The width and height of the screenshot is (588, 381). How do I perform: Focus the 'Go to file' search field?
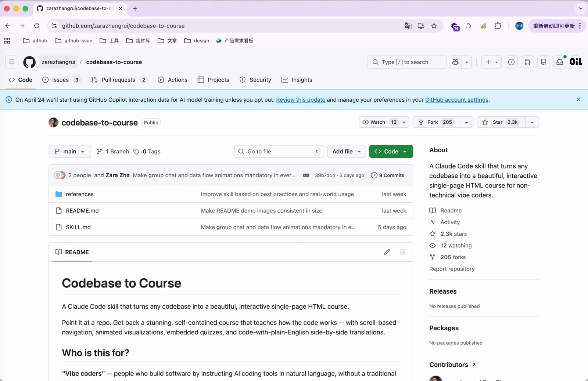pyautogui.click(x=279, y=152)
